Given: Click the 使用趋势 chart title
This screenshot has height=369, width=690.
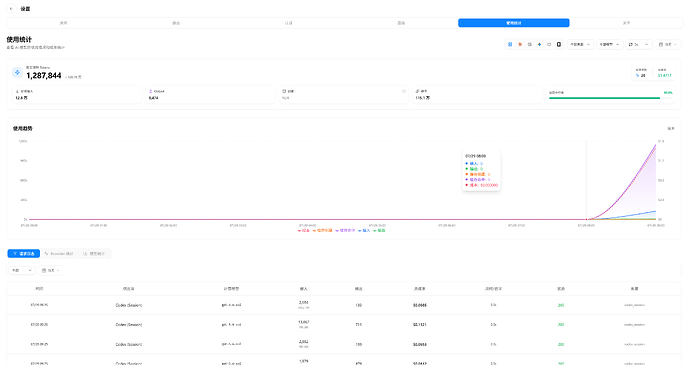Looking at the screenshot, I should point(22,128).
